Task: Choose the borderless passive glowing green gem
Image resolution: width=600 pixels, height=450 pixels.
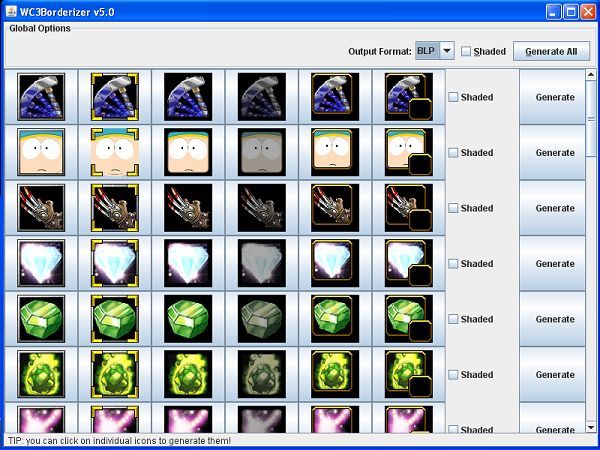Action: pyautogui.click(x=188, y=374)
